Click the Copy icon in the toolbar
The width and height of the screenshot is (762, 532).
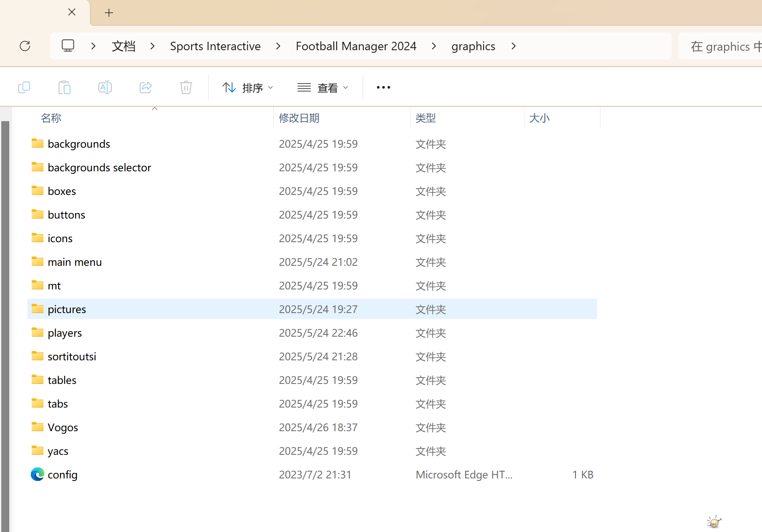[24, 87]
